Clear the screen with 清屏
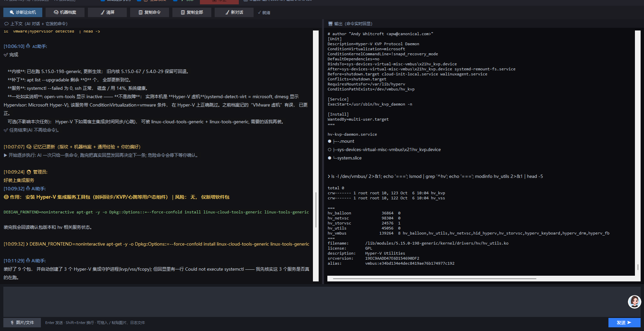 (x=107, y=12)
